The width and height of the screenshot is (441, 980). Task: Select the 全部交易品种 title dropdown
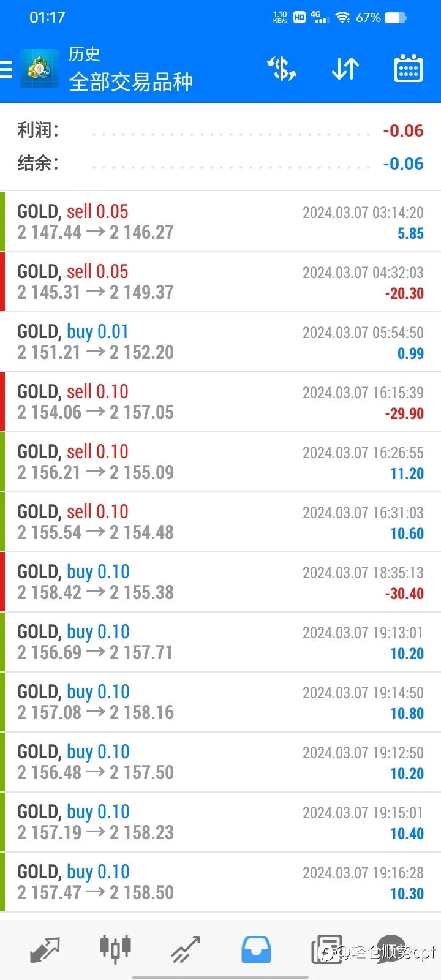pyautogui.click(x=131, y=81)
